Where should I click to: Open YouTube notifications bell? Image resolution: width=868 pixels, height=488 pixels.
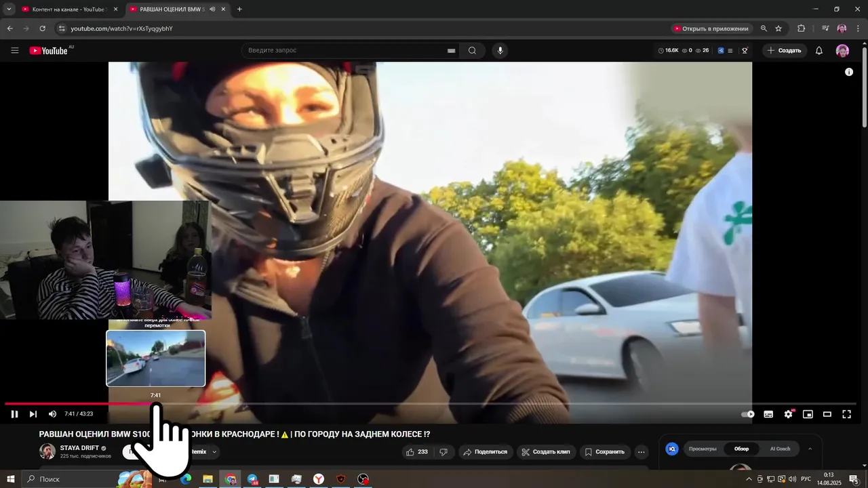(819, 50)
